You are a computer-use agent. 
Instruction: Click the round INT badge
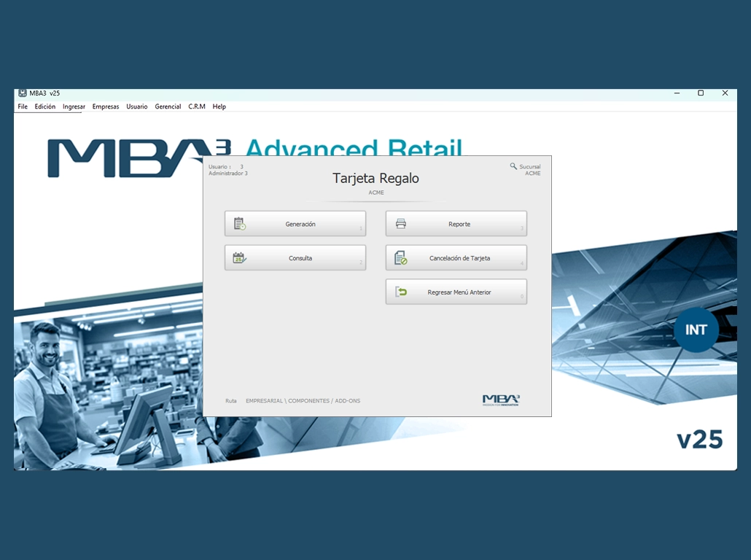click(696, 330)
